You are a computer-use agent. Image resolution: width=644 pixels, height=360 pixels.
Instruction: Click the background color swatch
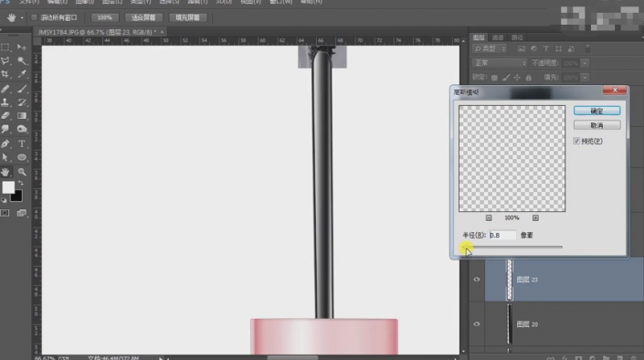tap(16, 196)
